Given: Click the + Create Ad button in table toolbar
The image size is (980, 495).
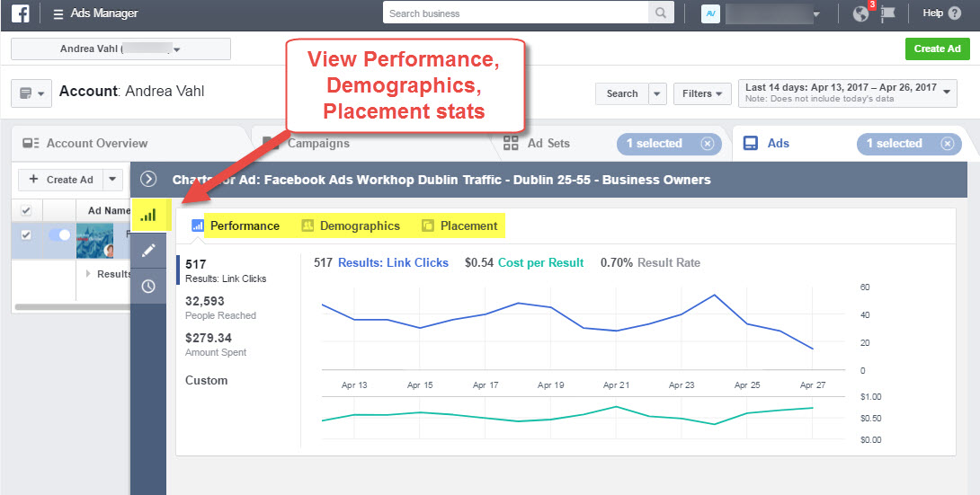Looking at the screenshot, I should click(61, 179).
